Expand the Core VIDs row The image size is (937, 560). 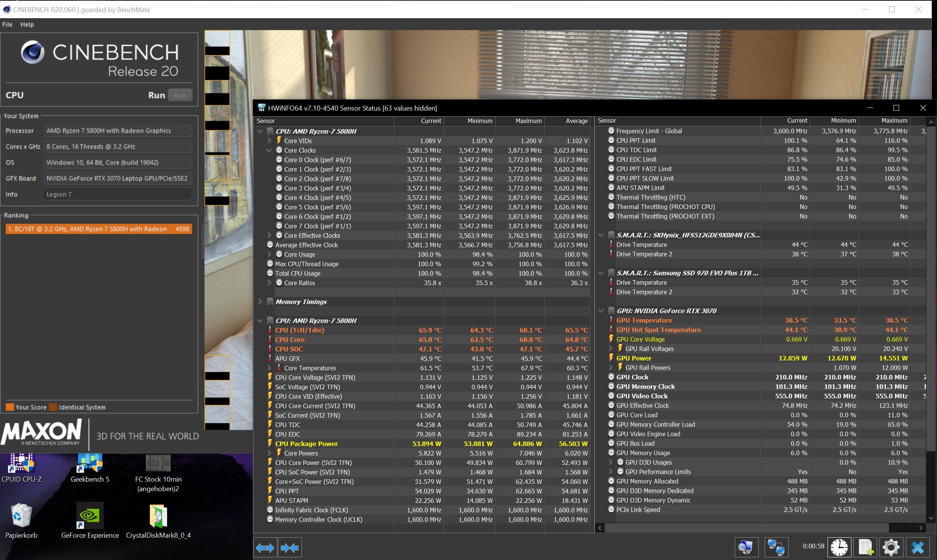269,140
